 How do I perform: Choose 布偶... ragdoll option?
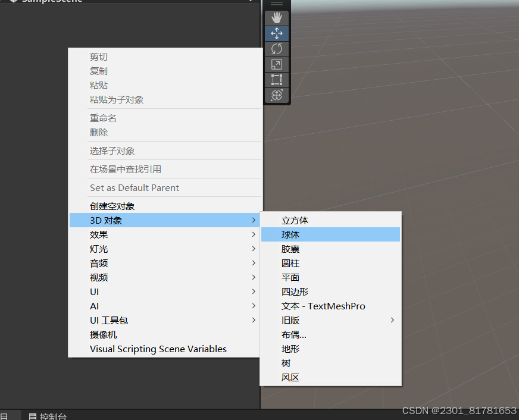pos(331,335)
